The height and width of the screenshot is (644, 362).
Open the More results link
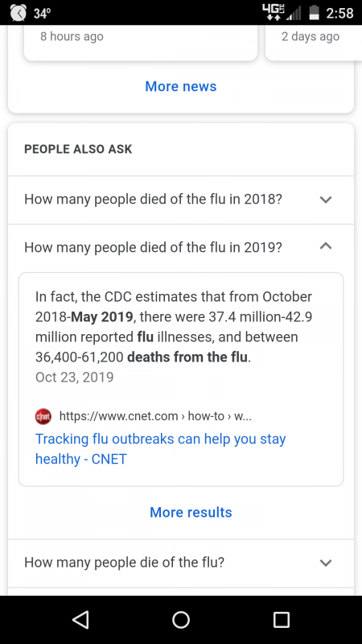191,512
